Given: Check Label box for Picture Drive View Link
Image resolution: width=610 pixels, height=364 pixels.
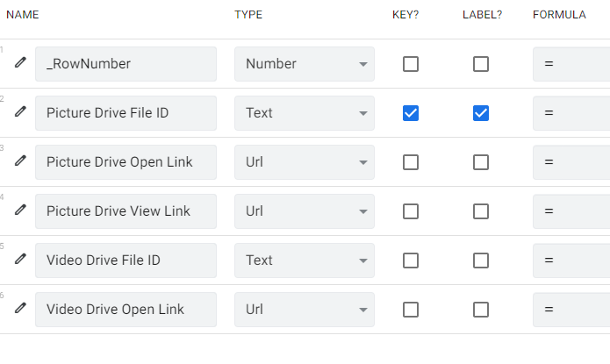Looking at the screenshot, I should (x=481, y=211).
